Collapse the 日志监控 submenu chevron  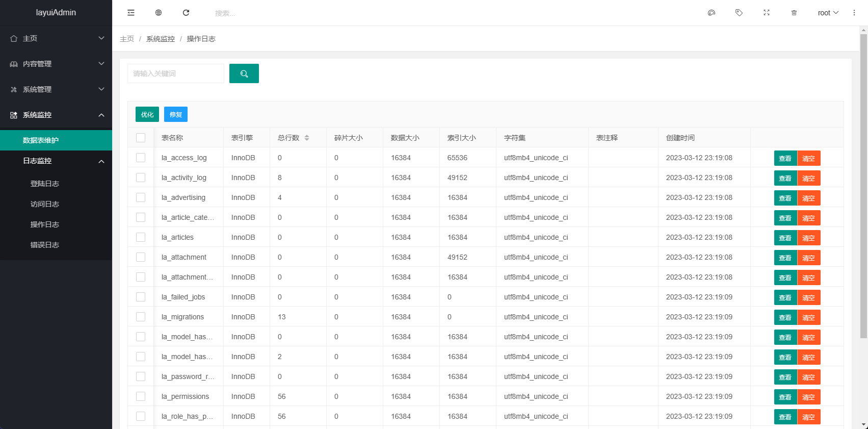pos(101,161)
